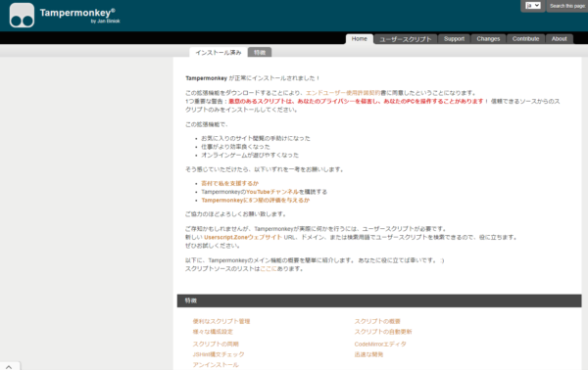
Task: Open 様々な構成設定 feature link
Action: point(213,332)
